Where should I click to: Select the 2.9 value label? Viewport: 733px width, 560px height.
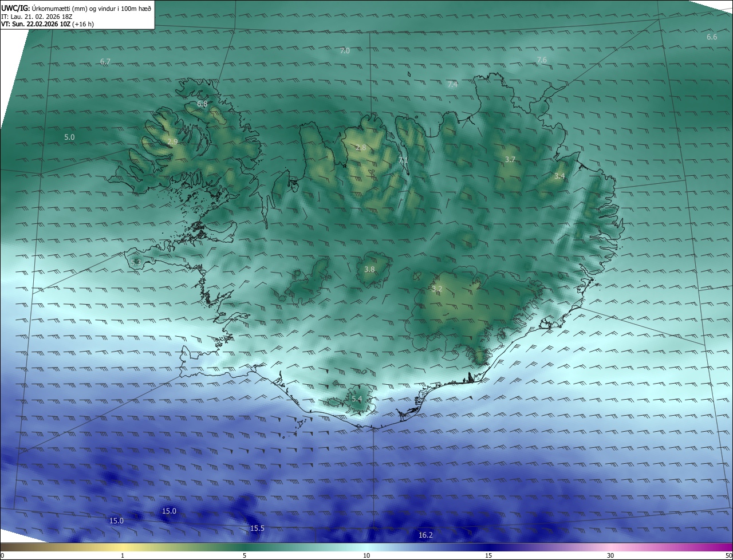pyautogui.click(x=172, y=141)
